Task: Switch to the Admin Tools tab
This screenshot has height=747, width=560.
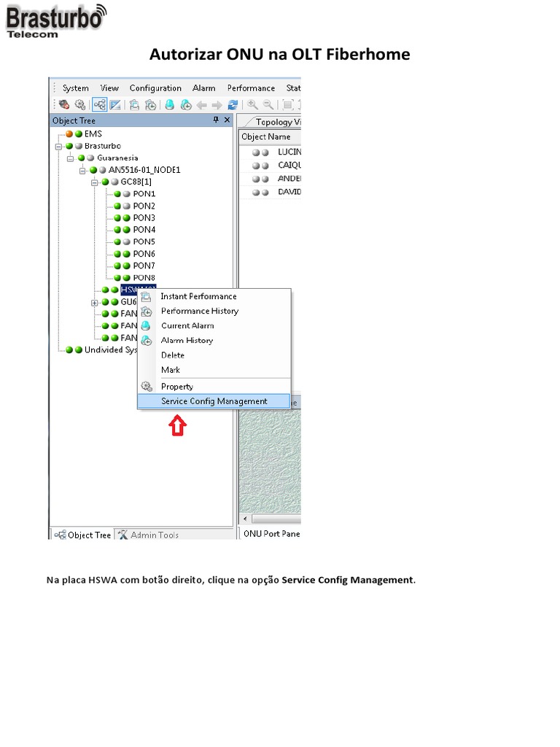Action: pos(148,535)
